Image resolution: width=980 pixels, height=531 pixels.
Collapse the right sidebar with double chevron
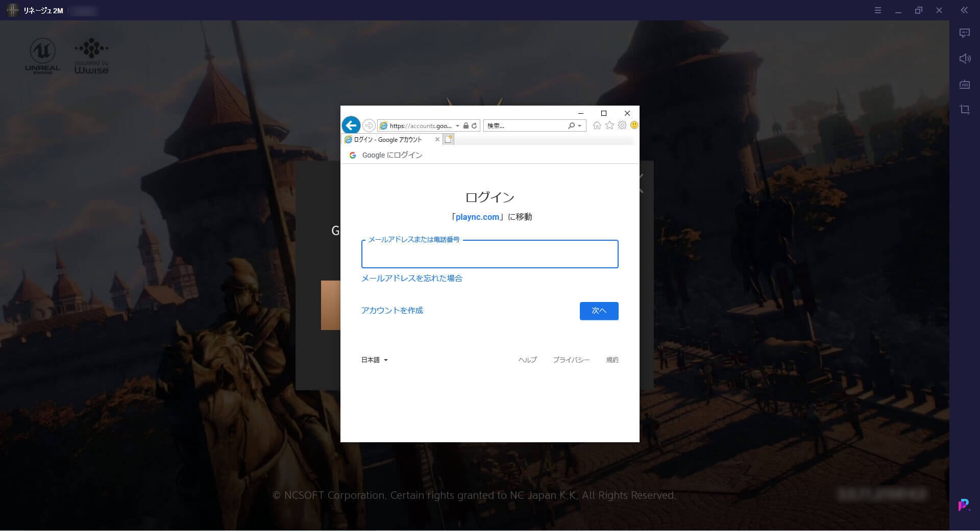[x=964, y=10]
